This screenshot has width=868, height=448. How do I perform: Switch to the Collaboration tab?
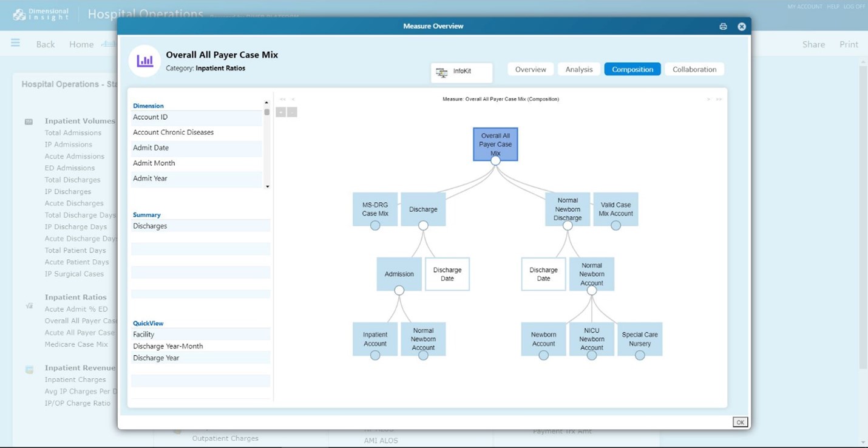[694, 70]
